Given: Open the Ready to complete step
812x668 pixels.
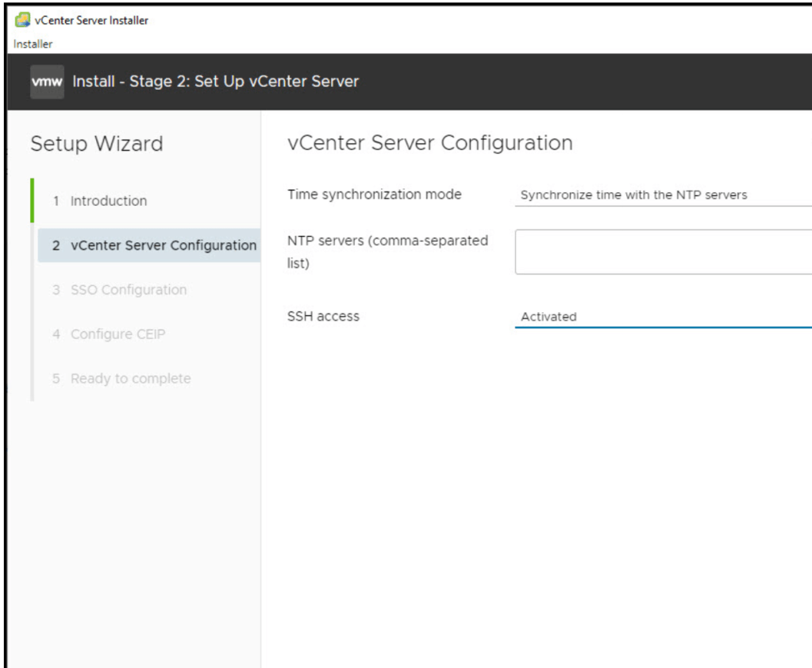Looking at the screenshot, I should pyautogui.click(x=130, y=379).
